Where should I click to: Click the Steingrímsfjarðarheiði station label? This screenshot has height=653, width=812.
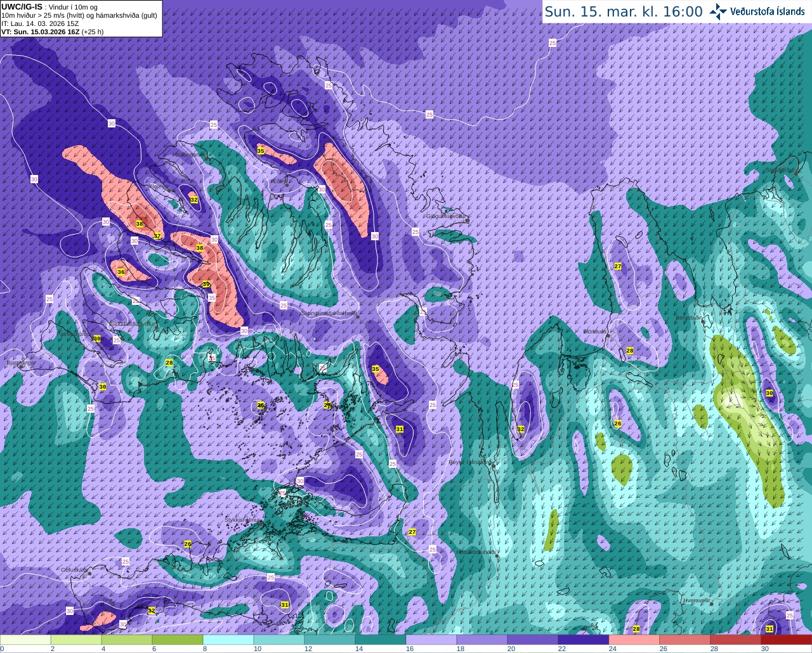[x=329, y=313]
